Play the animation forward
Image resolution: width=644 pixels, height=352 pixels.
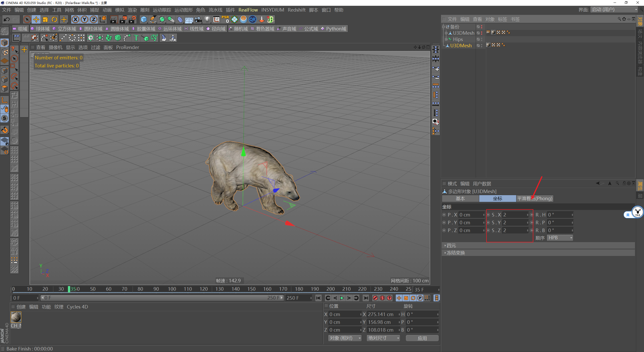(x=342, y=298)
